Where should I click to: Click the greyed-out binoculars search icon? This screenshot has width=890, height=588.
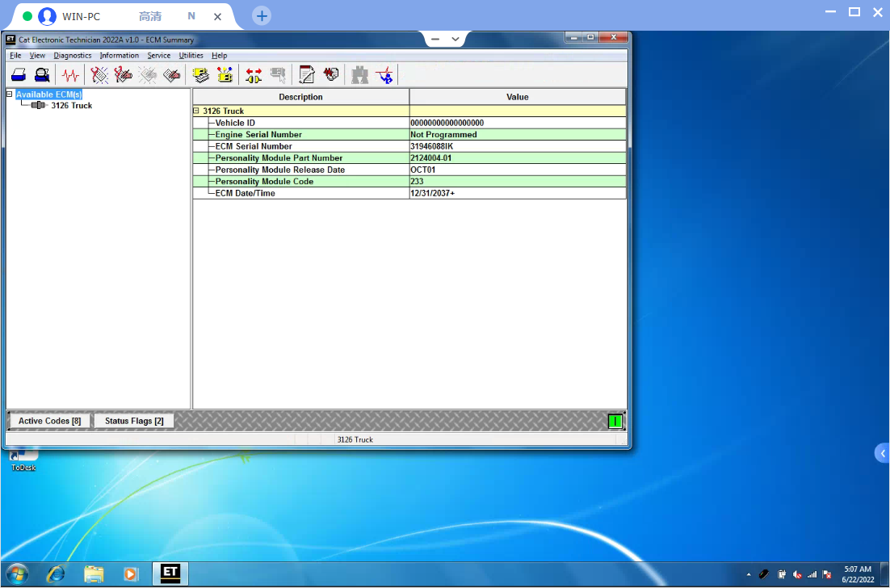click(x=359, y=75)
